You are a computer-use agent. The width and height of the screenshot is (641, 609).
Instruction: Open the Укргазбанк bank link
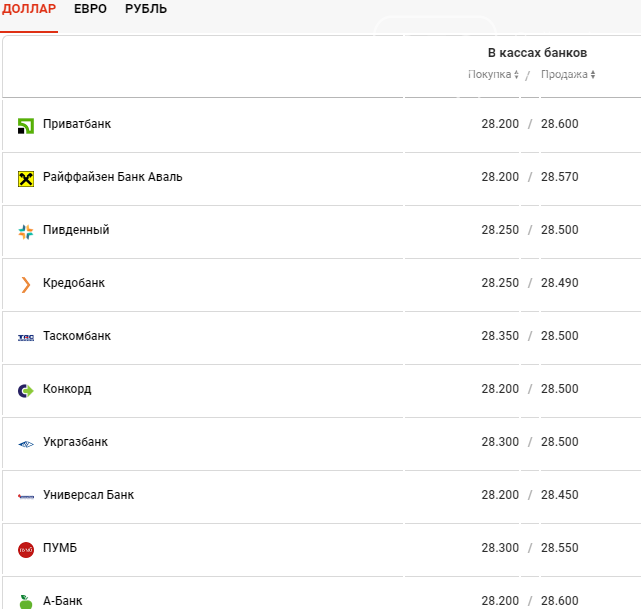[x=75, y=442]
